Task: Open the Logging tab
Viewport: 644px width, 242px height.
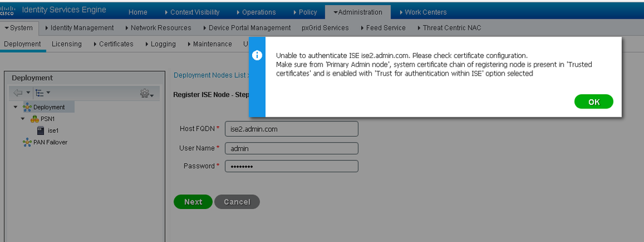Action: point(160,44)
